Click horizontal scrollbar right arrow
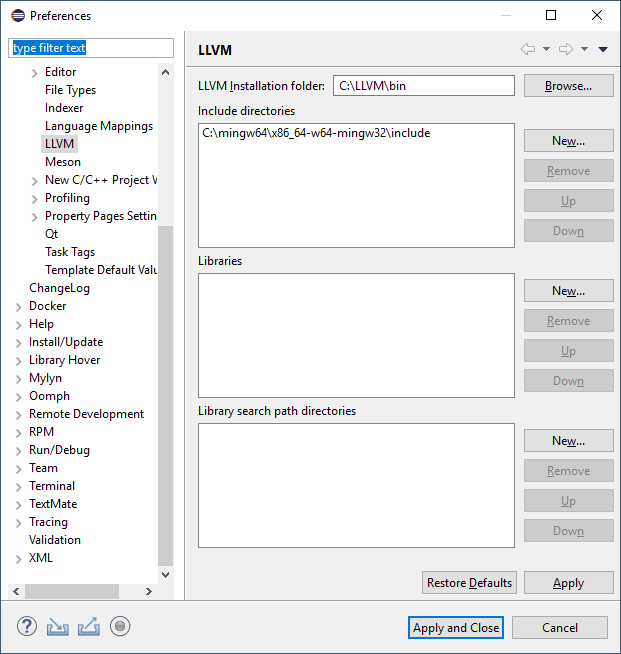This screenshot has width=621, height=654. pos(149,591)
